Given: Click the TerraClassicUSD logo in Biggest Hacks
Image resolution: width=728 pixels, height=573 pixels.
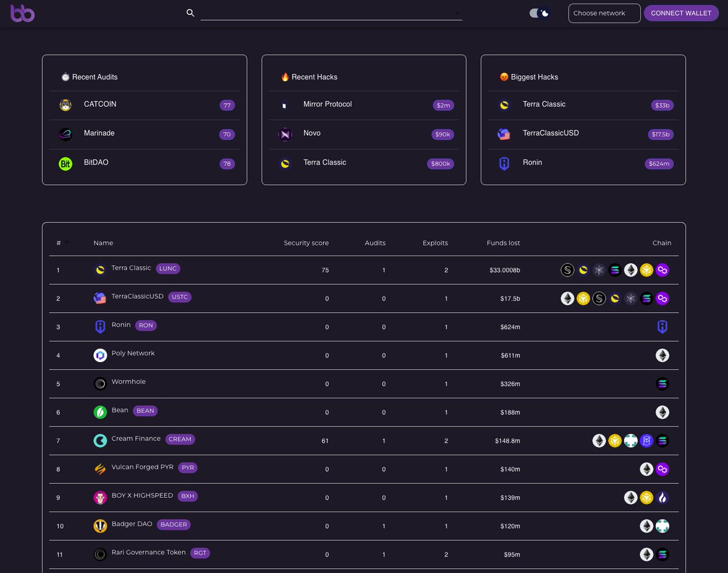Looking at the screenshot, I should (505, 135).
